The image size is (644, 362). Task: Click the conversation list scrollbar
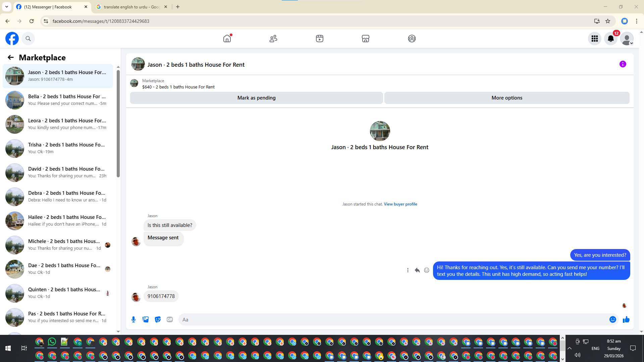point(118,124)
